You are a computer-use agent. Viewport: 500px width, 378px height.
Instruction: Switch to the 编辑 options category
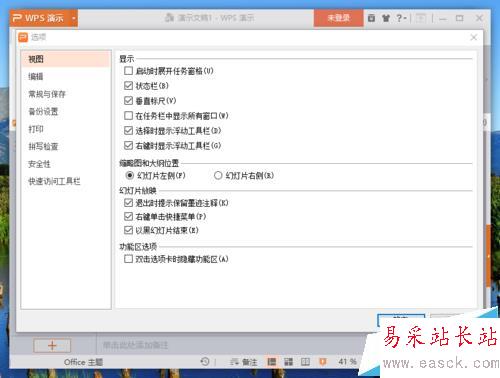[66, 77]
